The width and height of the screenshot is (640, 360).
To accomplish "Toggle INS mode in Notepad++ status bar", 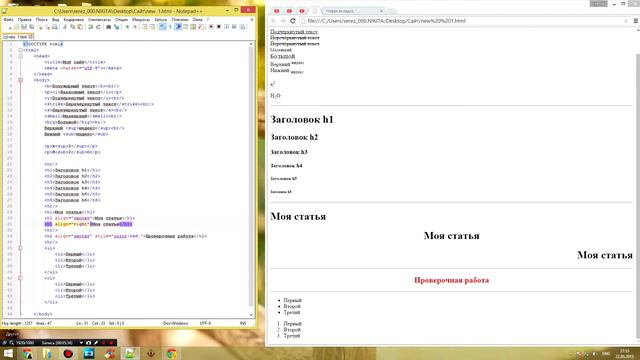I will coord(243,323).
